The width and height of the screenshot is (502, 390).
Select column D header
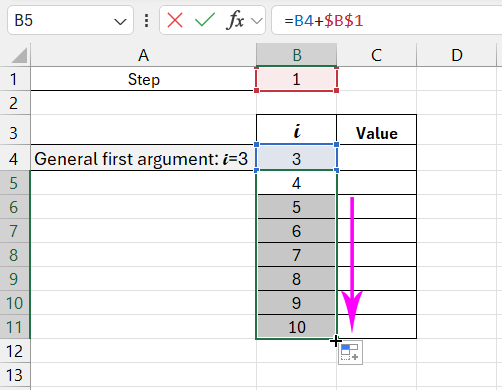coord(457,55)
